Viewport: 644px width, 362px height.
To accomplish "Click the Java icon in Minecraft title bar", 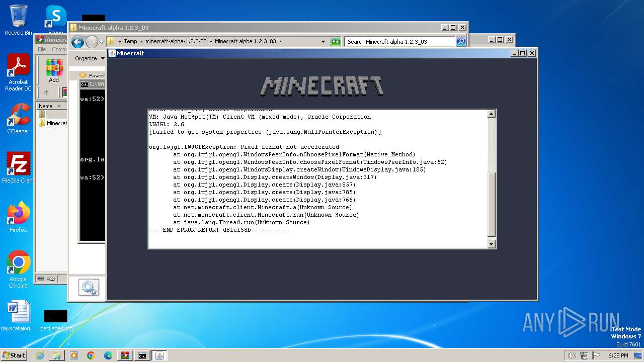I will (112, 53).
